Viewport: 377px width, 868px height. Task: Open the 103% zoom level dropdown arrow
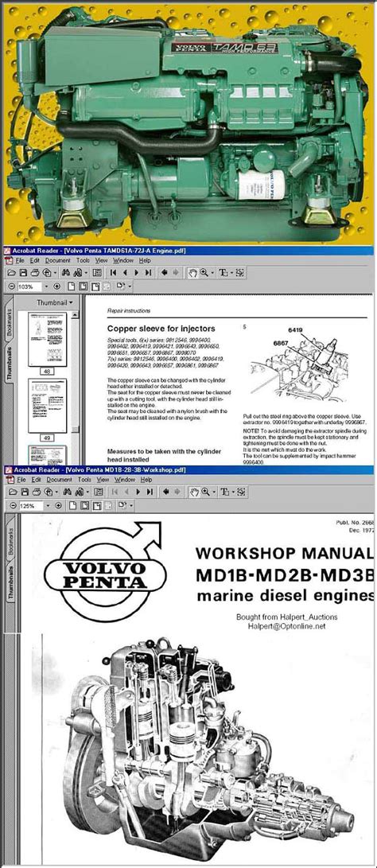[x=46, y=286]
